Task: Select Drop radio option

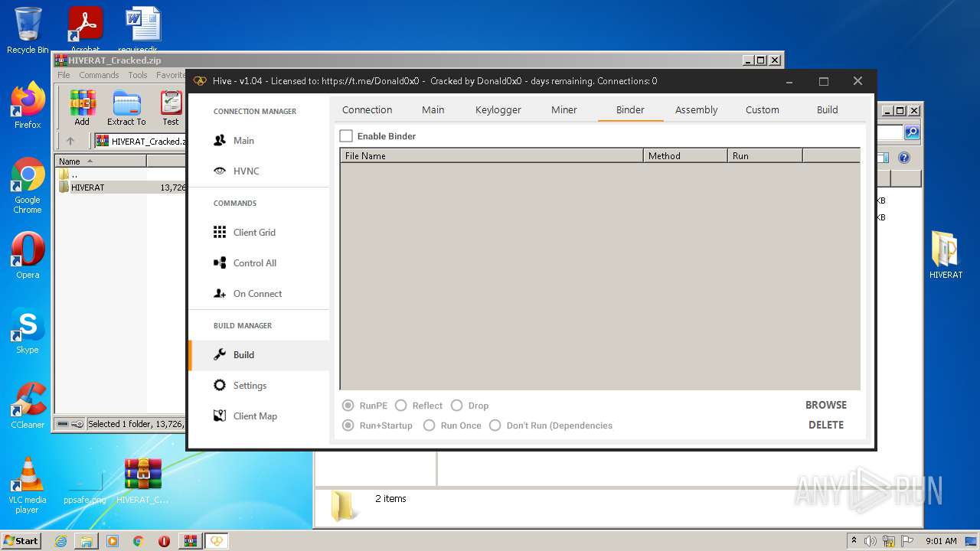Action: point(457,406)
